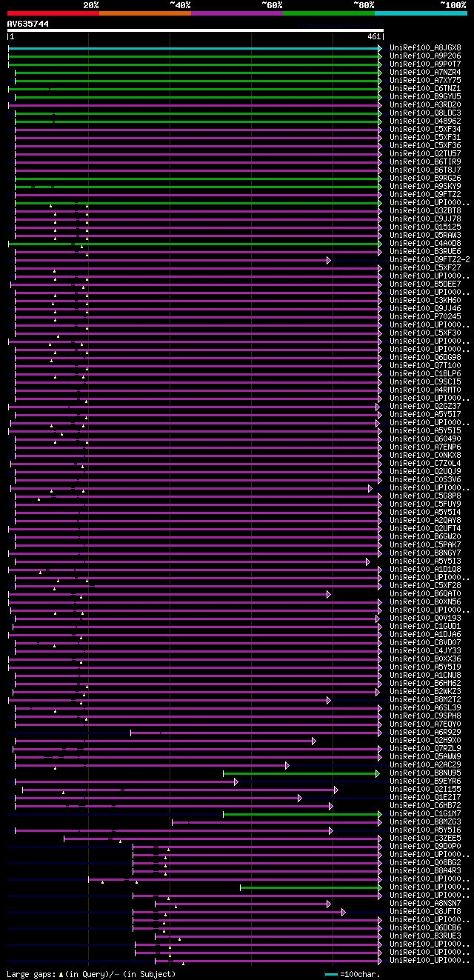474x980 pixels.
Task: Click the arrowhead ending the UniRef100_C6HB72 alignment
Action: [x=331, y=805]
